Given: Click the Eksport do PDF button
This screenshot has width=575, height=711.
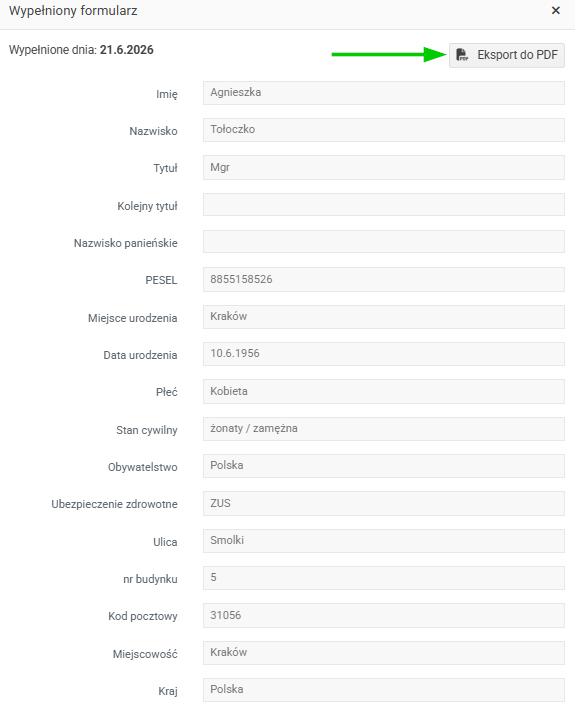Looking at the screenshot, I should (507, 55).
